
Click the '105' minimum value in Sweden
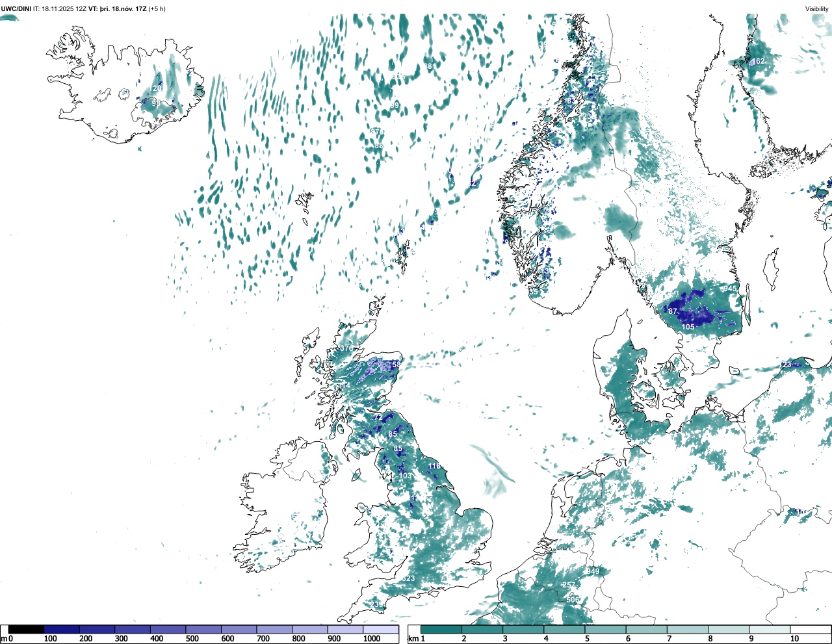[688, 327]
